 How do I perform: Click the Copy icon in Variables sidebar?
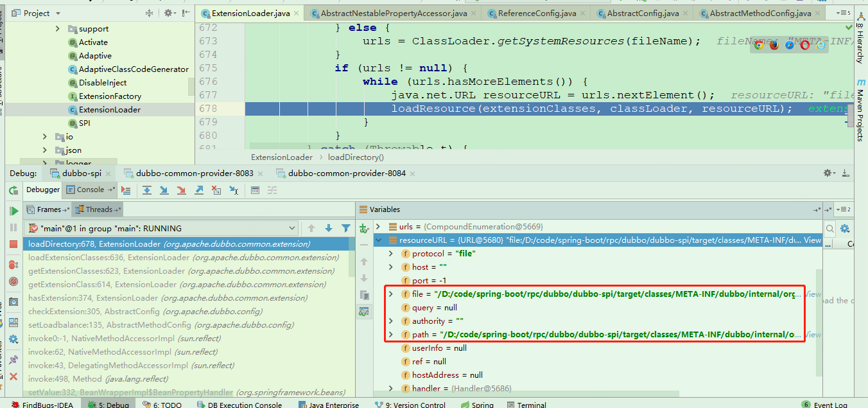point(364,295)
